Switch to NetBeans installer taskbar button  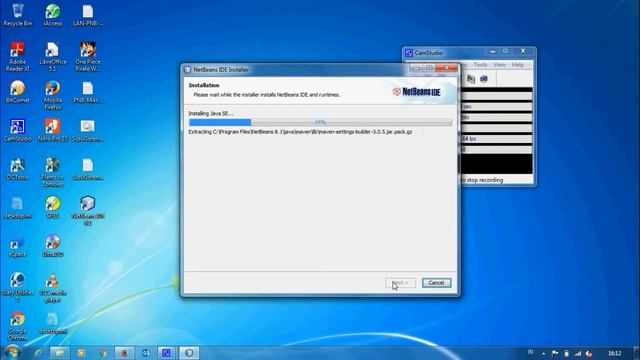(189, 353)
